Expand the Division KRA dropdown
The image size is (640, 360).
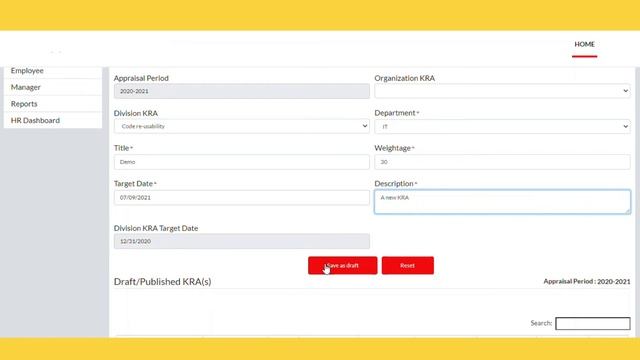coord(242,126)
